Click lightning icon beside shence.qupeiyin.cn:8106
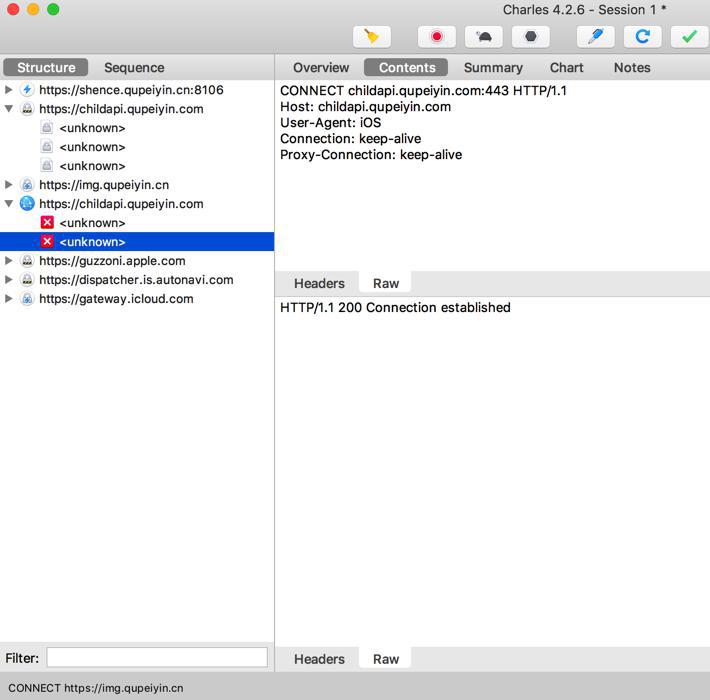Viewport: 710px width, 700px height. click(x=27, y=90)
